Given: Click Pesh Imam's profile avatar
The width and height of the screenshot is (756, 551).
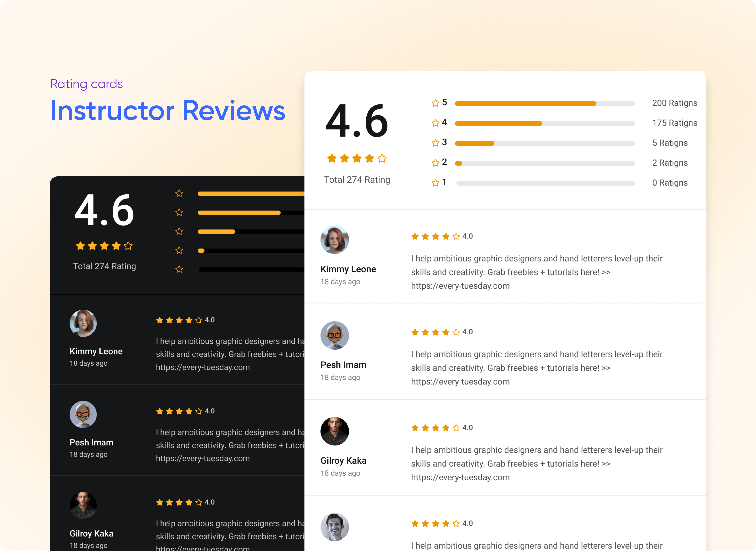Looking at the screenshot, I should click(334, 335).
